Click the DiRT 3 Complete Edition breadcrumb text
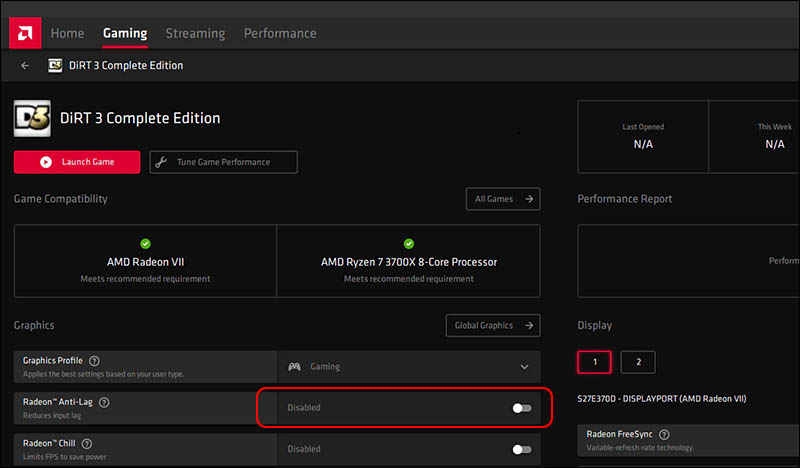Image resolution: width=800 pixels, height=468 pixels. pos(126,65)
